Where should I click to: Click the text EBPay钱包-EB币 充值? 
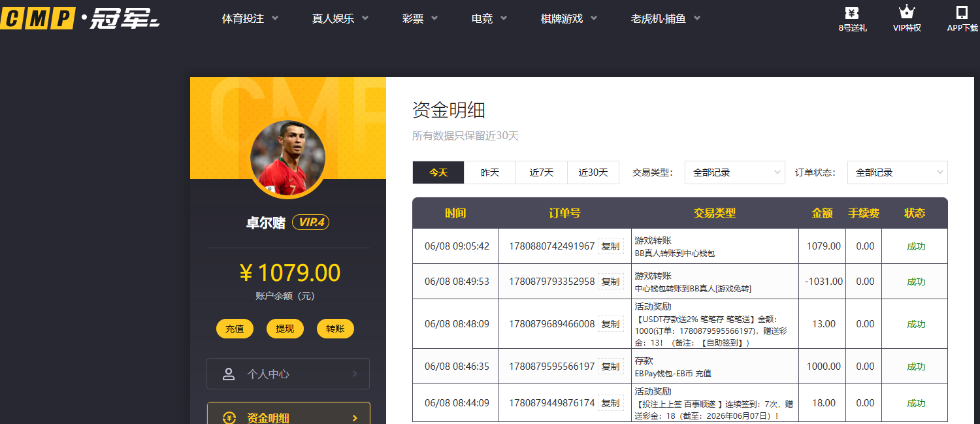(673, 373)
